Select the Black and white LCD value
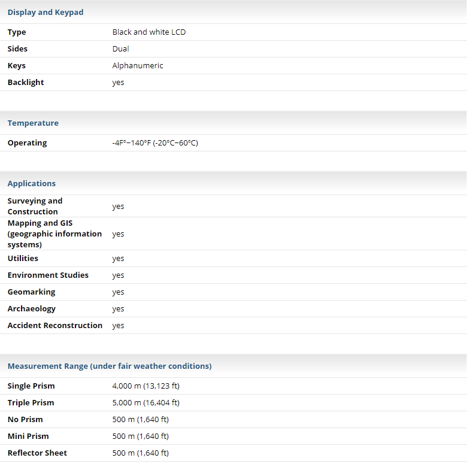 coord(148,32)
